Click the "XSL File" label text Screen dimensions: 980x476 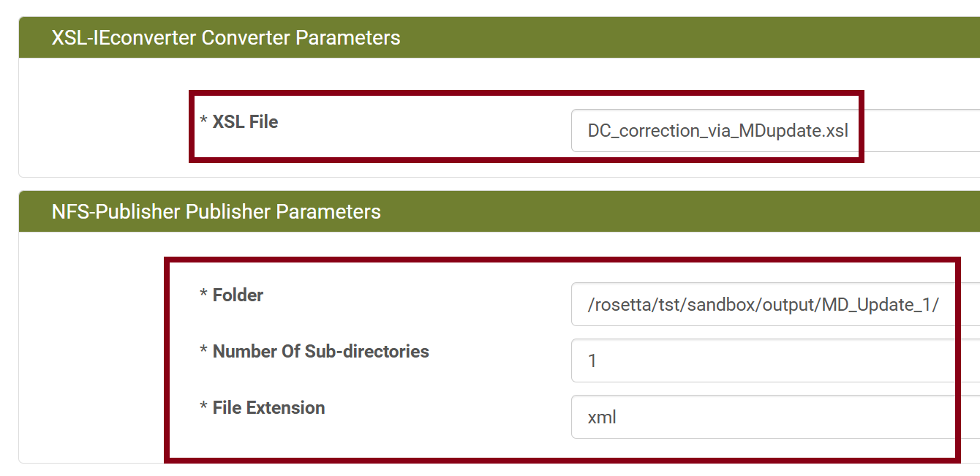pos(245,122)
